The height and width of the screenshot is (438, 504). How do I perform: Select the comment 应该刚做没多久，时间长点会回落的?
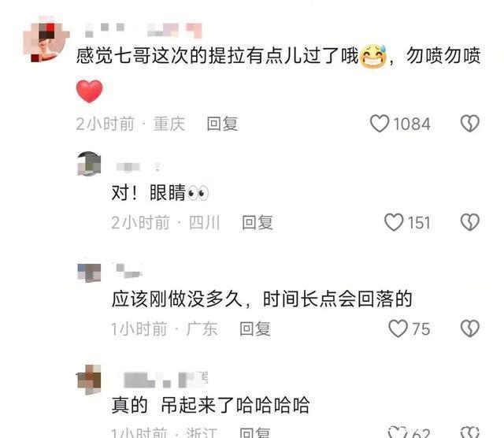(x=261, y=299)
